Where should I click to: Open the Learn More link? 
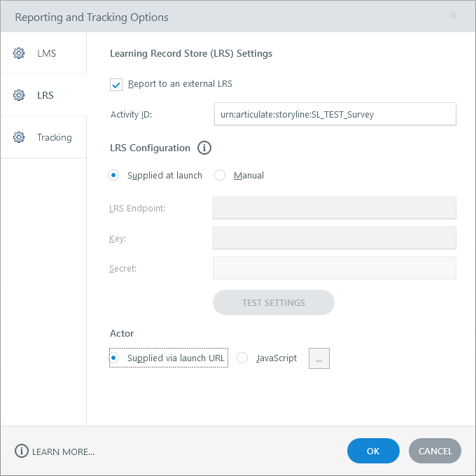(x=63, y=451)
